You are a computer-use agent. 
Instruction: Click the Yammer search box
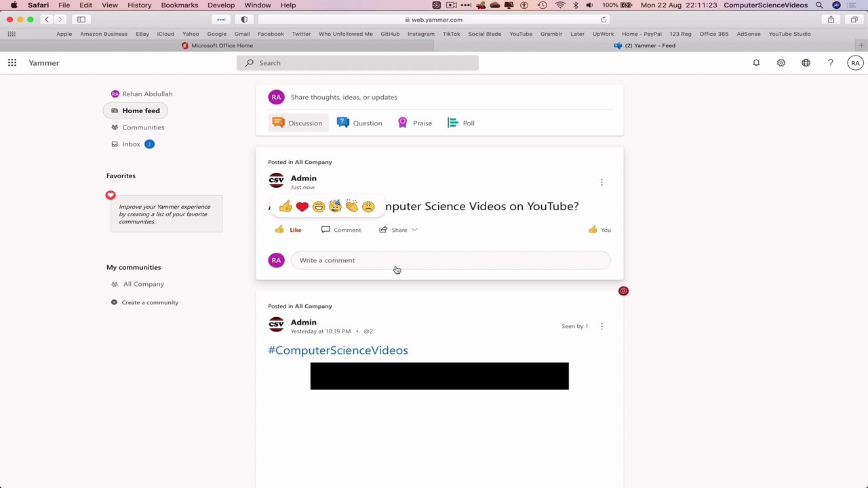(357, 63)
